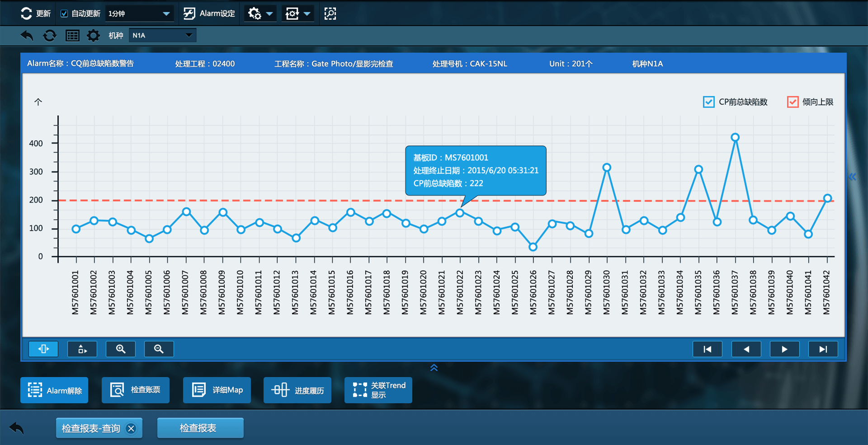This screenshot has height=445, width=868.
Task: Click x-axis label M57601013
Action: tap(295, 292)
